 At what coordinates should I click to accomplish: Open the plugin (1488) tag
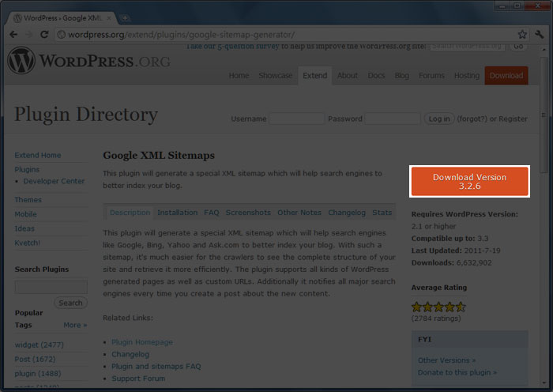(x=38, y=373)
